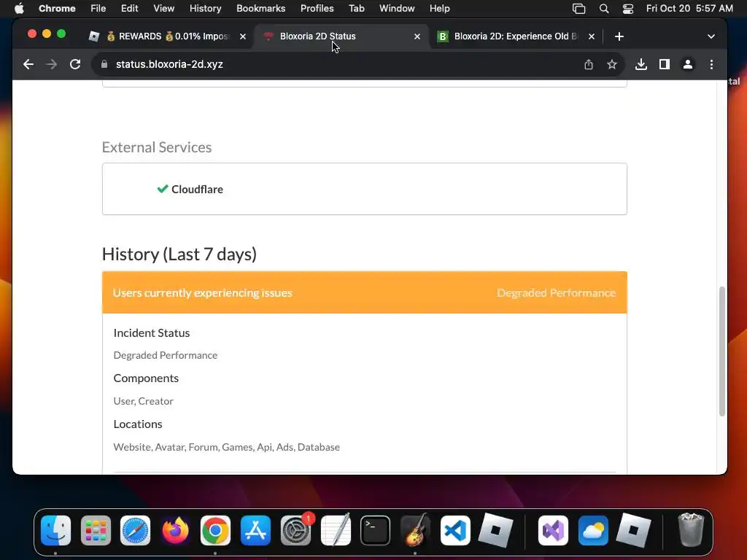The height and width of the screenshot is (560, 747).
Task: Click Chrome icon in the Dock
Action: pos(215,530)
